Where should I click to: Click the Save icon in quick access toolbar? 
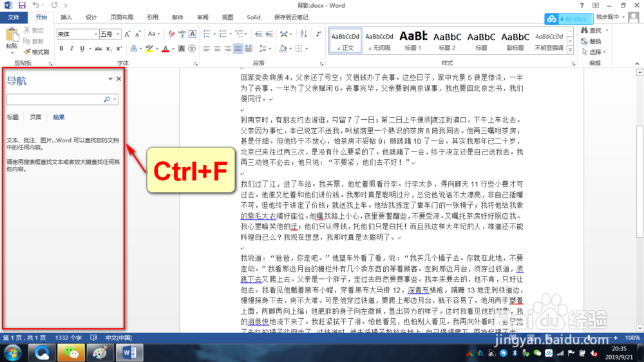point(22,5)
